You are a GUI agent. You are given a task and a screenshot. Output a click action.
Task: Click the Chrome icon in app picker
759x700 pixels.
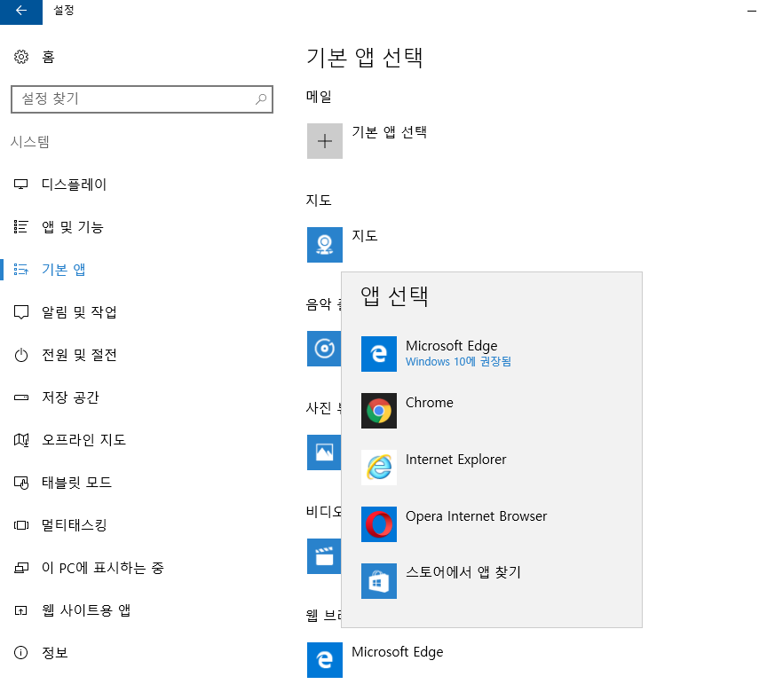379,411
